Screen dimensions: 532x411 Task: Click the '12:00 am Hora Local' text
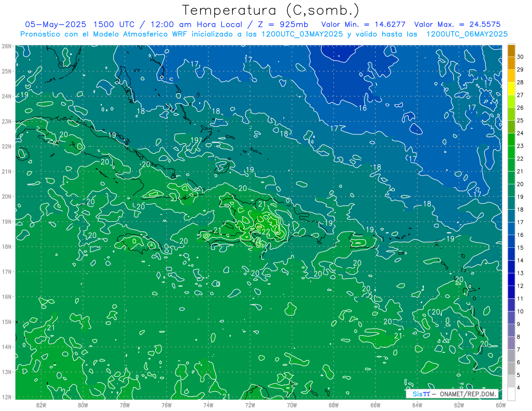coord(196,24)
